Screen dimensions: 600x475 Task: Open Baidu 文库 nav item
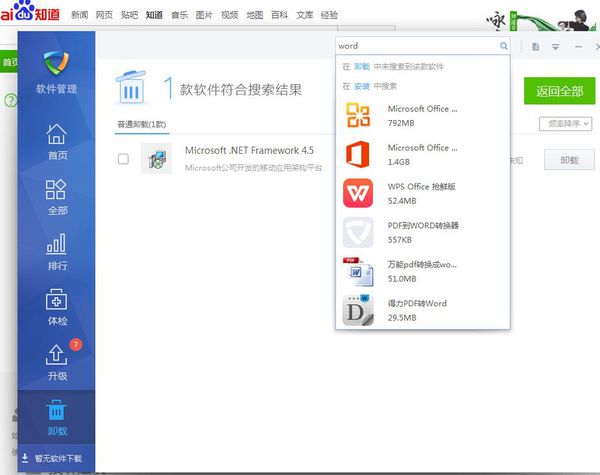(305, 15)
